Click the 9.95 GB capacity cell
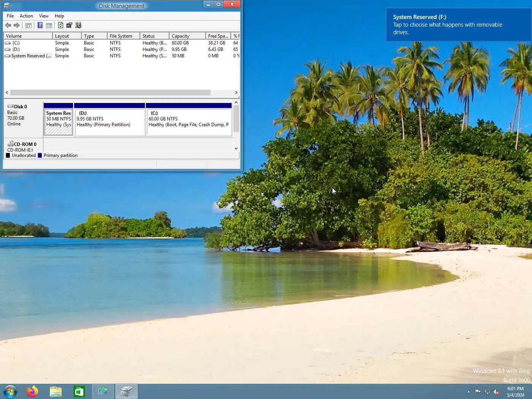 point(179,49)
